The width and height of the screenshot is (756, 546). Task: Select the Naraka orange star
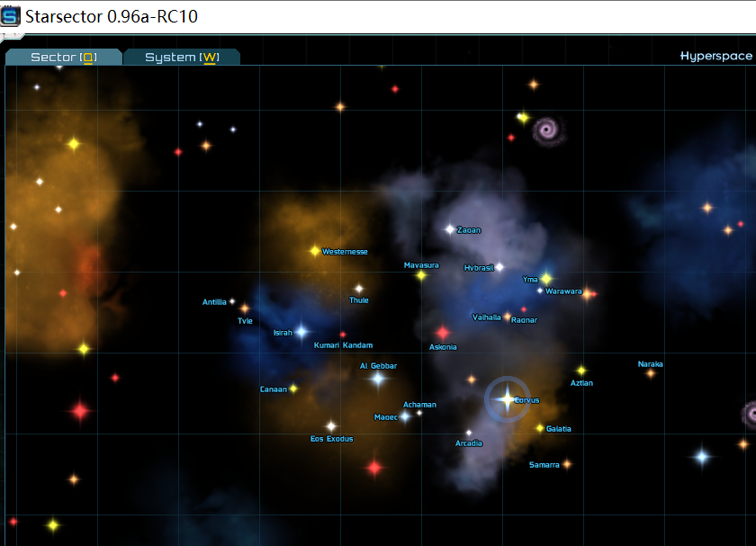point(651,373)
